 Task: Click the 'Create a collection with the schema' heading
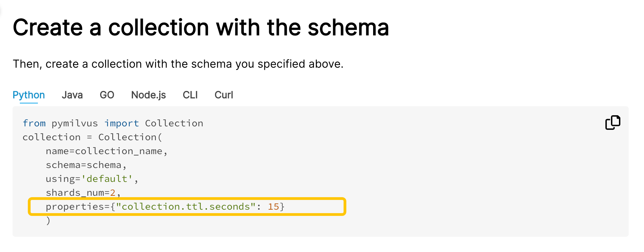[x=201, y=27]
